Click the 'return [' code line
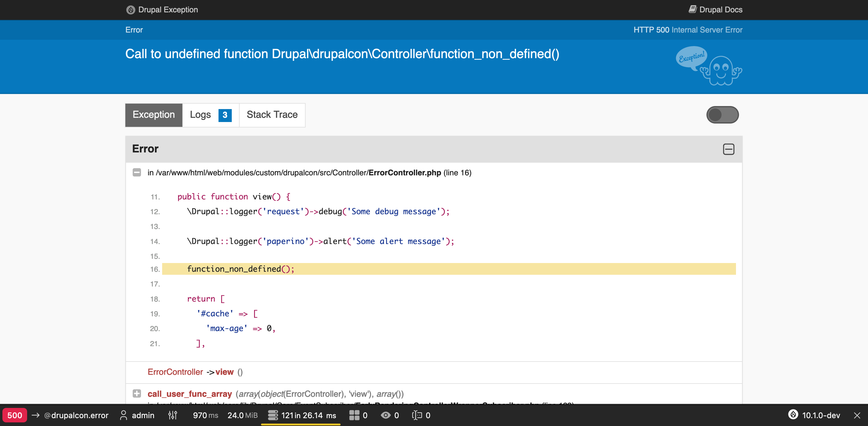The image size is (868, 426). [206, 299]
